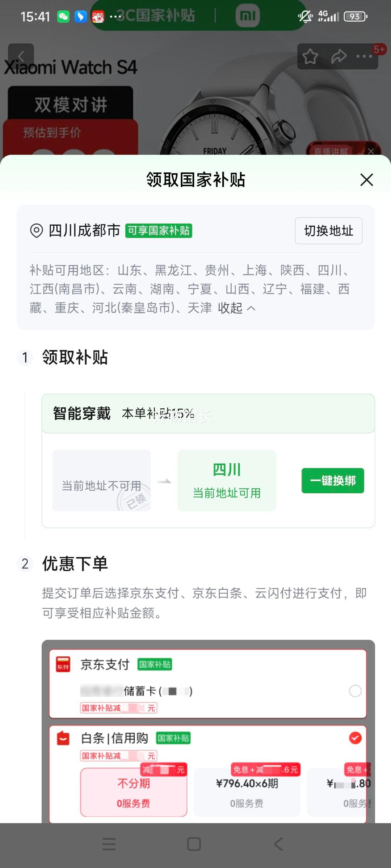
Task: Tap the back arrow on product page
Action: (x=21, y=56)
